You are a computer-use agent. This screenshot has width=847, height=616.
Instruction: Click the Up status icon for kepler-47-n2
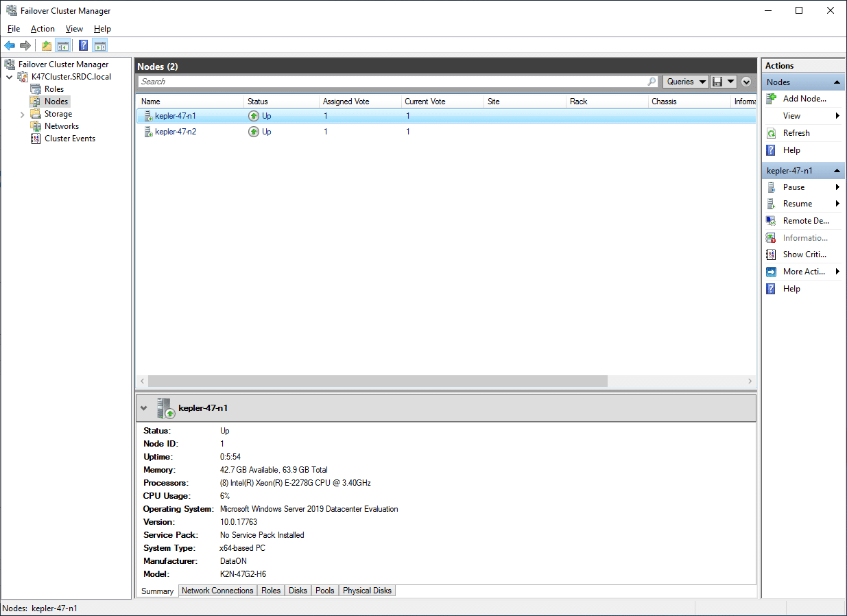point(254,132)
